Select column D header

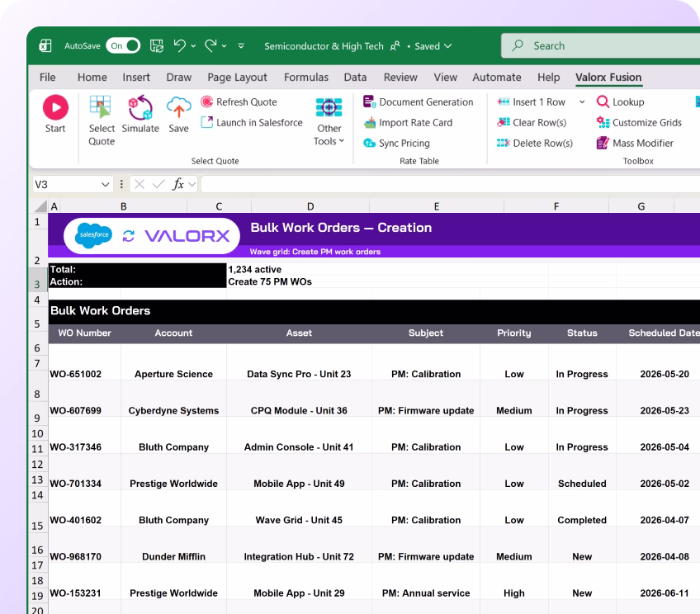[x=310, y=206]
